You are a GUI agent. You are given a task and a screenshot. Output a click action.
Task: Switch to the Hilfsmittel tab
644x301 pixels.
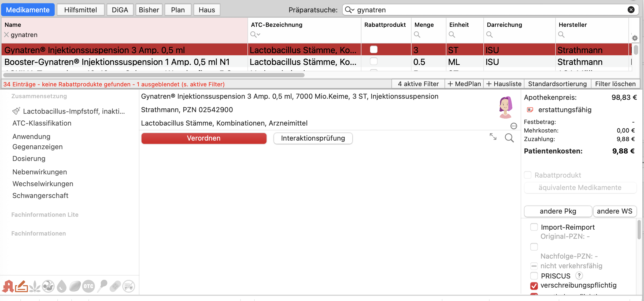click(80, 10)
